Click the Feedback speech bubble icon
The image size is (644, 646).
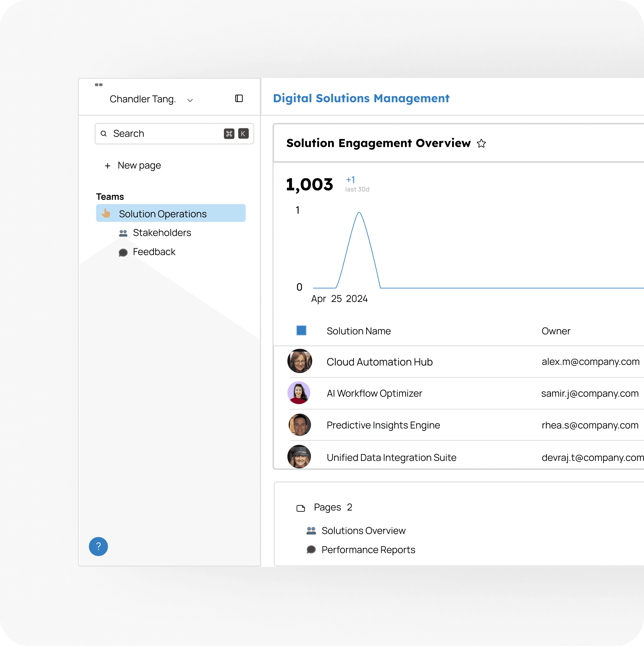(x=123, y=252)
